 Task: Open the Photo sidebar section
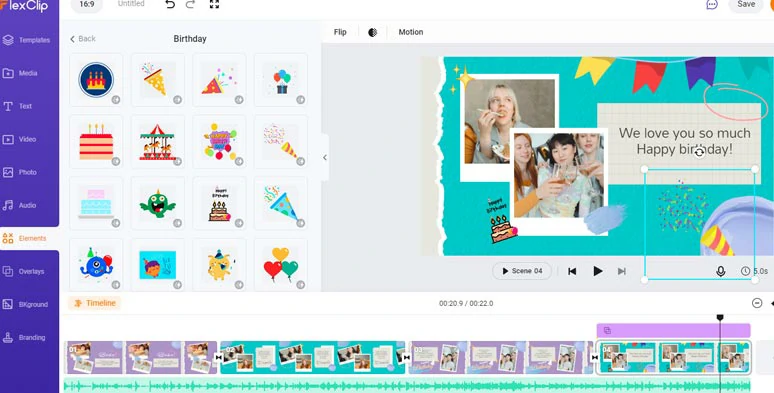coord(20,172)
